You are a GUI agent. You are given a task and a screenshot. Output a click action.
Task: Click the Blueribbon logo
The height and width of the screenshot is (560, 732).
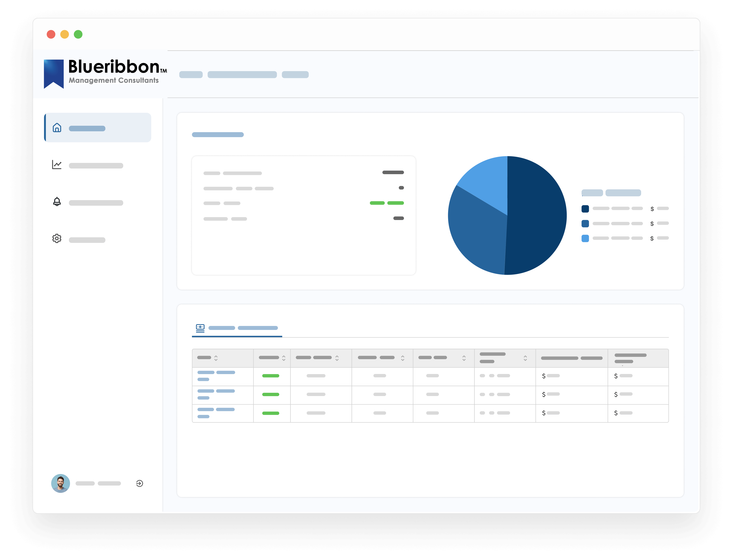pos(105,74)
